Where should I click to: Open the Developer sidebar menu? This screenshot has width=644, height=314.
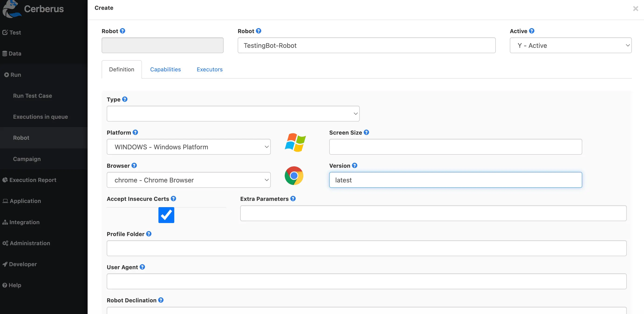(x=20, y=264)
